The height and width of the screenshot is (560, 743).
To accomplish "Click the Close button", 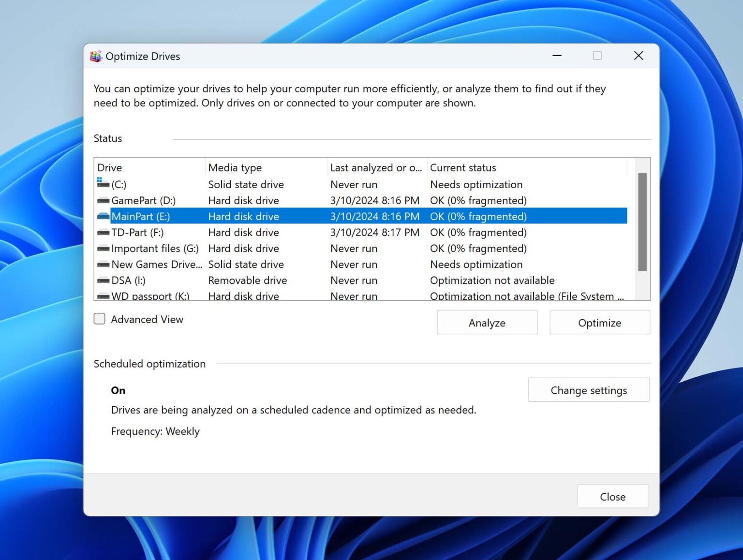I will [x=613, y=496].
